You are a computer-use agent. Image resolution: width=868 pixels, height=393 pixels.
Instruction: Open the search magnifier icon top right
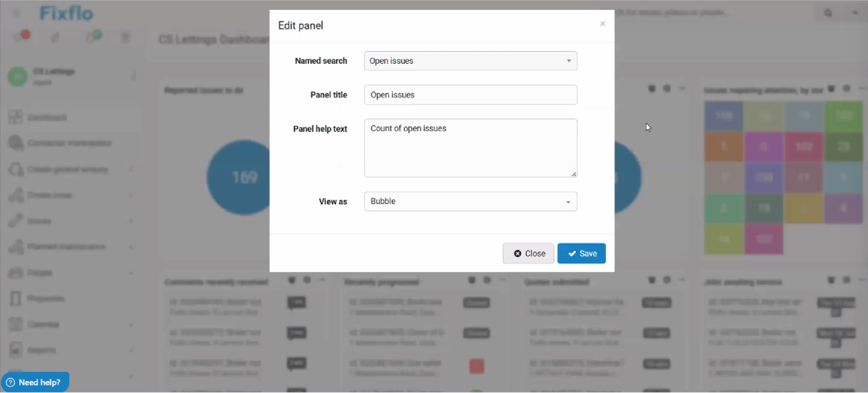(x=829, y=13)
